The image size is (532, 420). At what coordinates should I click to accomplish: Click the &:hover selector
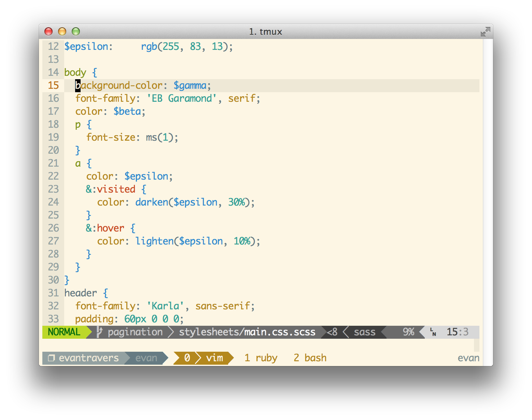pos(105,228)
